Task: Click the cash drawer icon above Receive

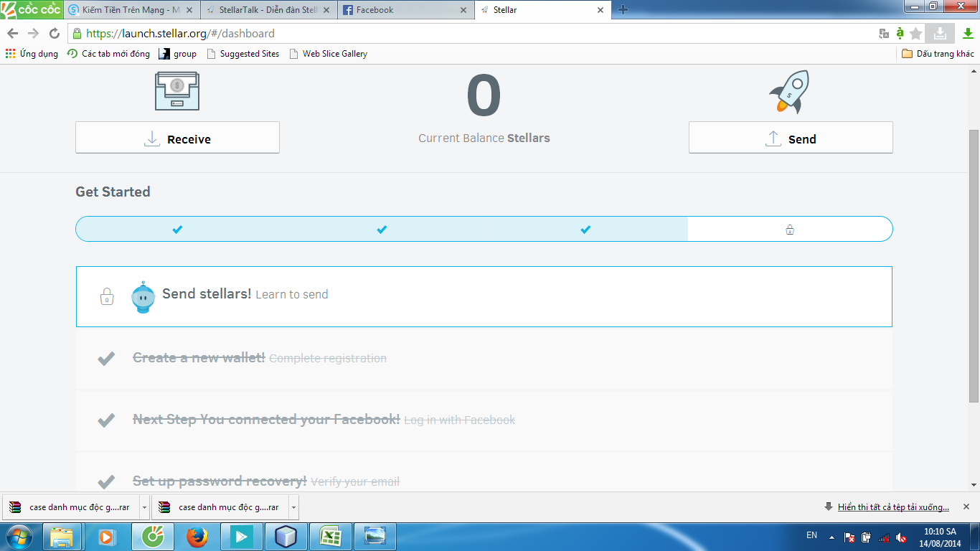Action: (177, 90)
